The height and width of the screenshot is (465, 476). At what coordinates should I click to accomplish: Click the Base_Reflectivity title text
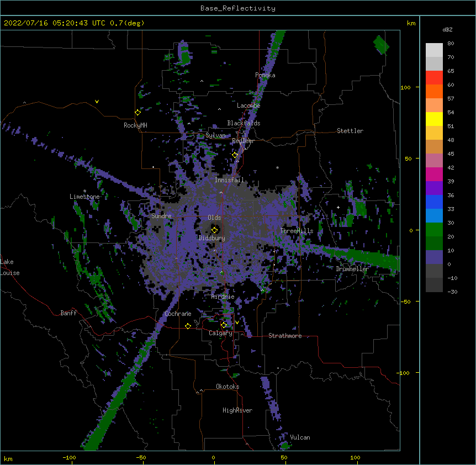238,8
